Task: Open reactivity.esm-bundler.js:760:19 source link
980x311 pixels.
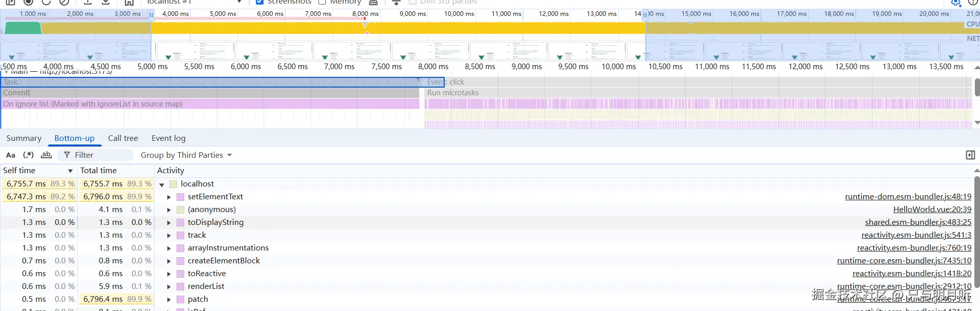Action: [x=914, y=247]
